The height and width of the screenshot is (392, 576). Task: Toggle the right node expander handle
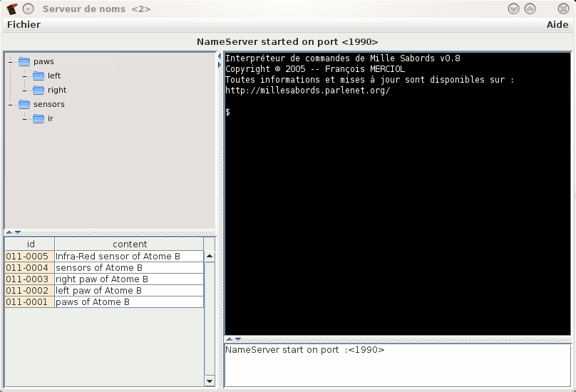click(25, 91)
